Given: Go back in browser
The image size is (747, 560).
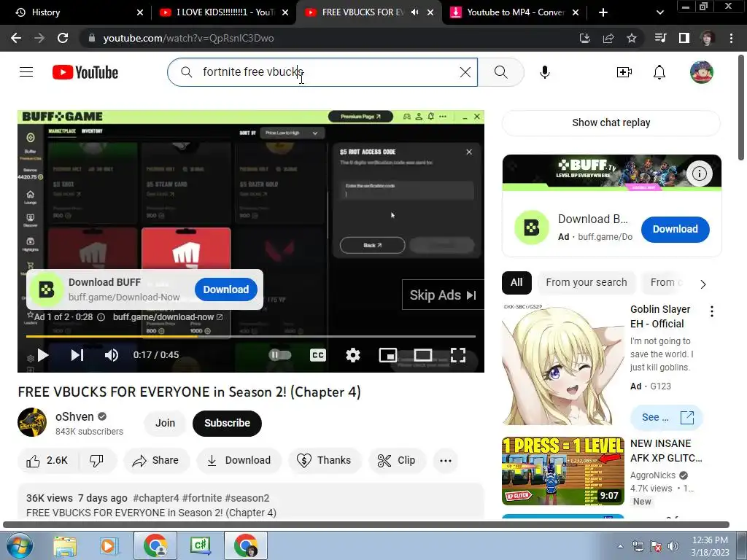Looking at the screenshot, I should click(x=16, y=38).
